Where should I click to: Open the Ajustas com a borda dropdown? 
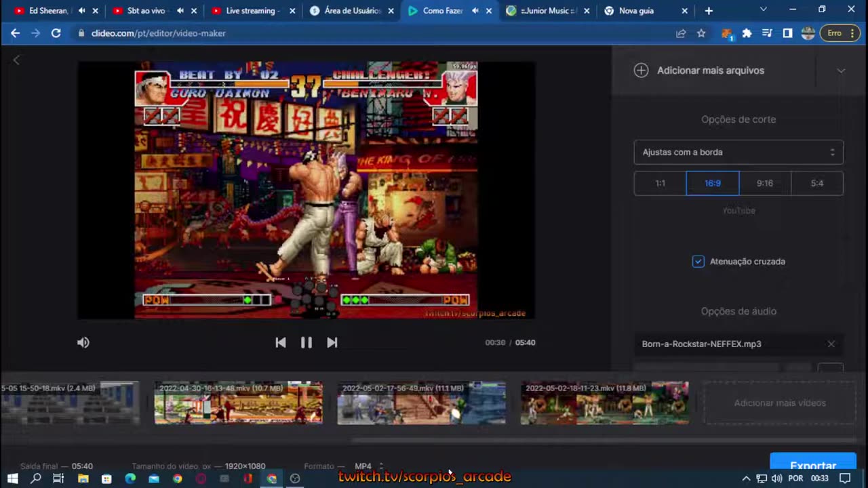(x=738, y=152)
